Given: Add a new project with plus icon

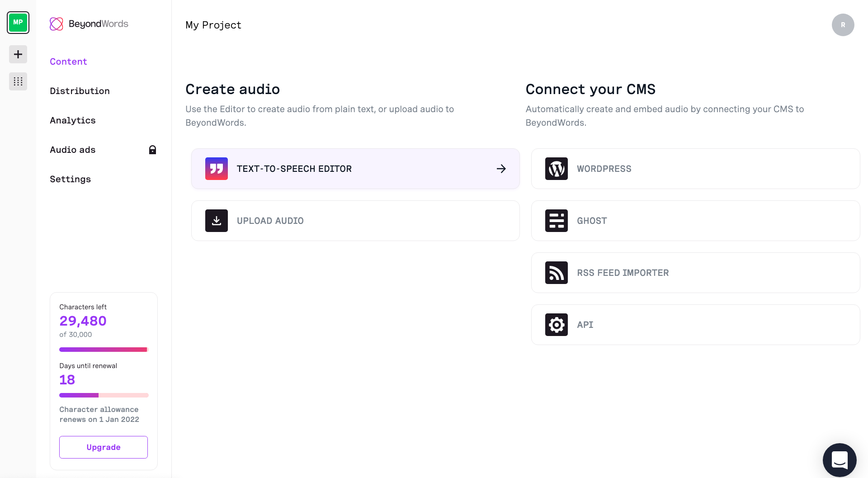Looking at the screenshot, I should pyautogui.click(x=18, y=54).
